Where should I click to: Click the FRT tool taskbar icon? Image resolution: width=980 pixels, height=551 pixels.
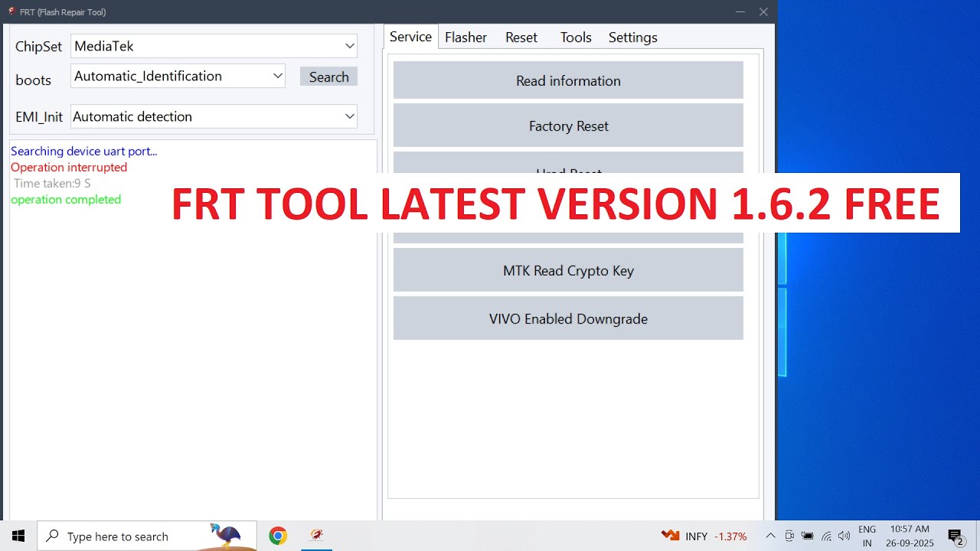(x=316, y=536)
